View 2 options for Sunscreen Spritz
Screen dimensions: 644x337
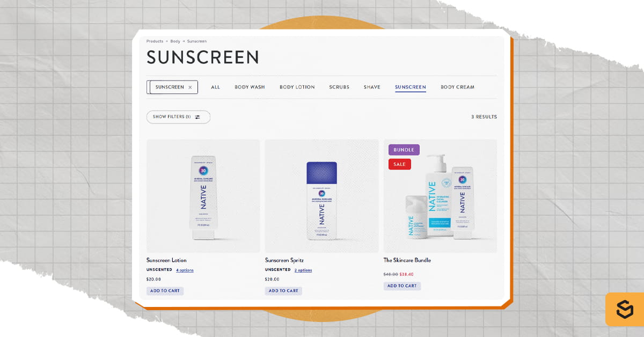pos(303,270)
